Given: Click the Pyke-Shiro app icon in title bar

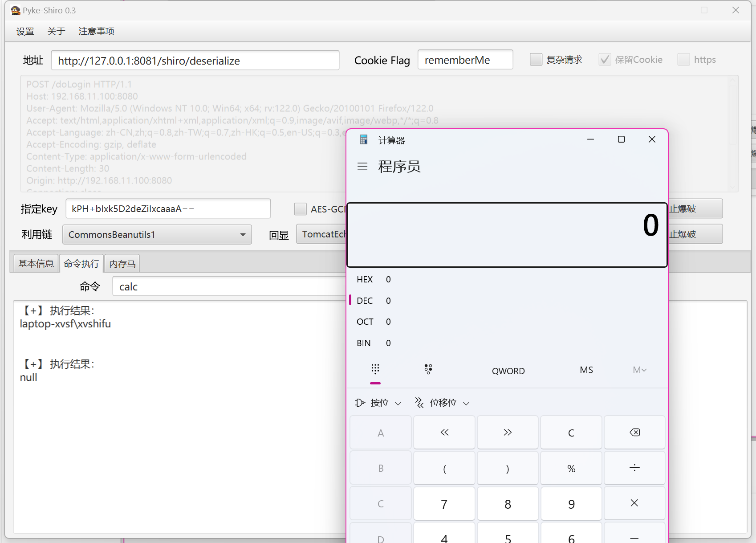Looking at the screenshot, I should click(16, 10).
